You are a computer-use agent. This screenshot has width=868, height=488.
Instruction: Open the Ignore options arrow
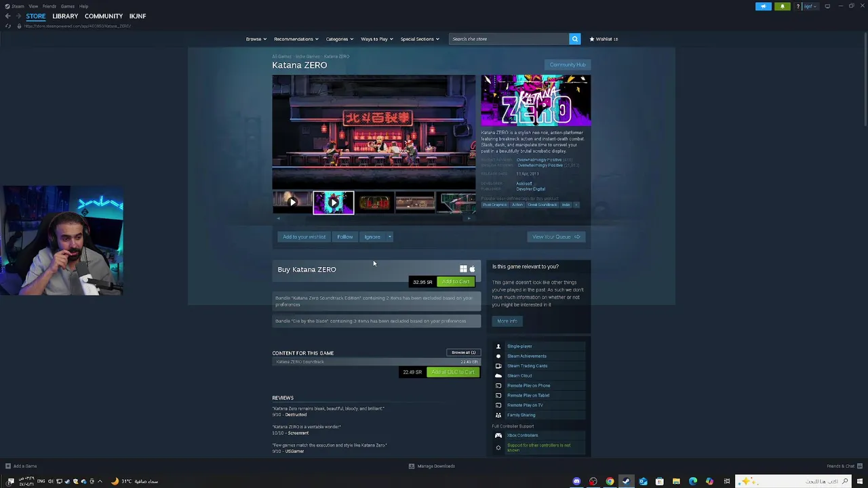389,237
